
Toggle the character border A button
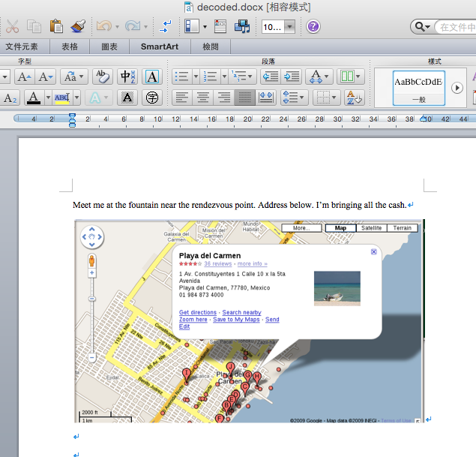coord(151,77)
